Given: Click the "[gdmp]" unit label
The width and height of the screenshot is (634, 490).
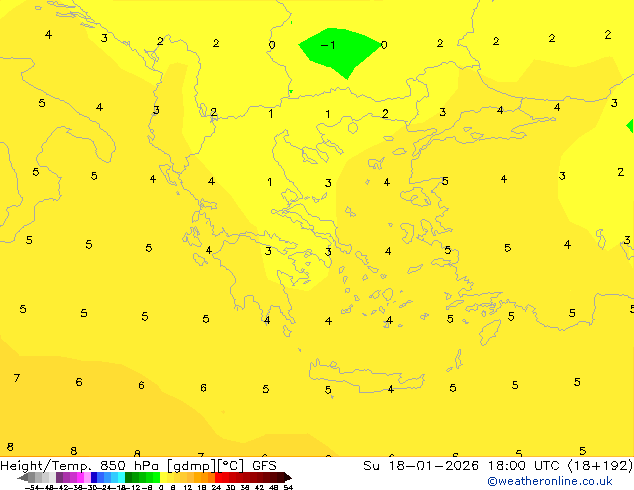Looking at the screenshot, I should pos(191,466).
